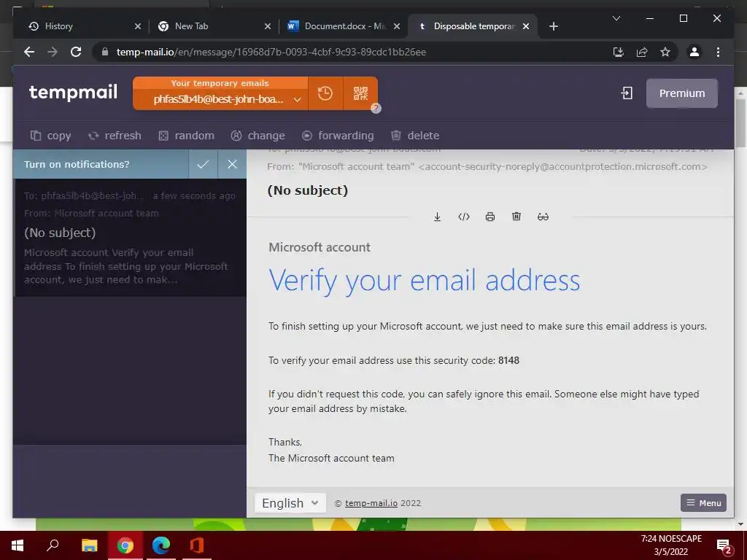The width and height of the screenshot is (747, 560).
Task: Open the email history clock icon
Action: (x=325, y=93)
